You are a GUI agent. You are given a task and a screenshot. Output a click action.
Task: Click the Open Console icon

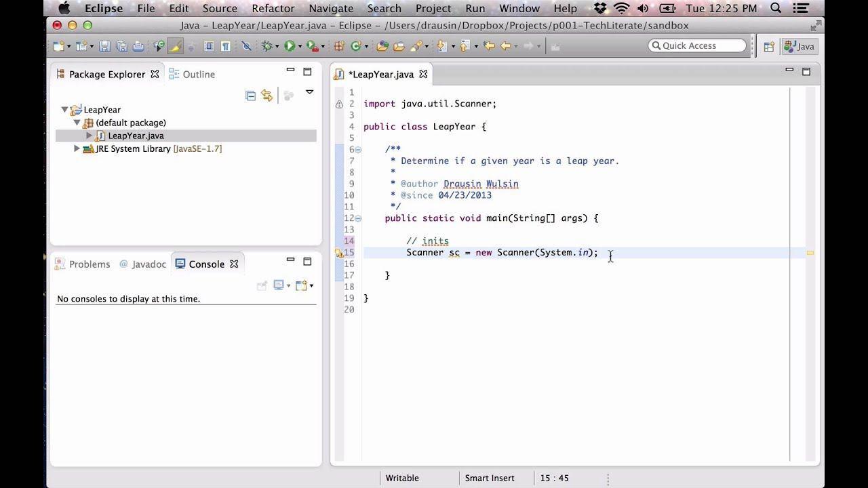pos(300,285)
